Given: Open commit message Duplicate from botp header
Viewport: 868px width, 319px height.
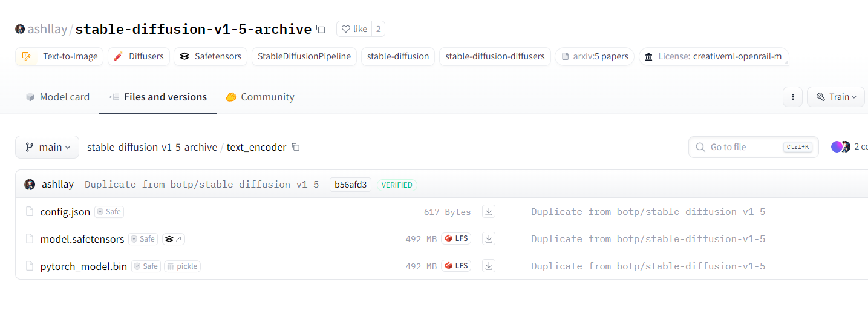Looking at the screenshot, I should [201, 185].
